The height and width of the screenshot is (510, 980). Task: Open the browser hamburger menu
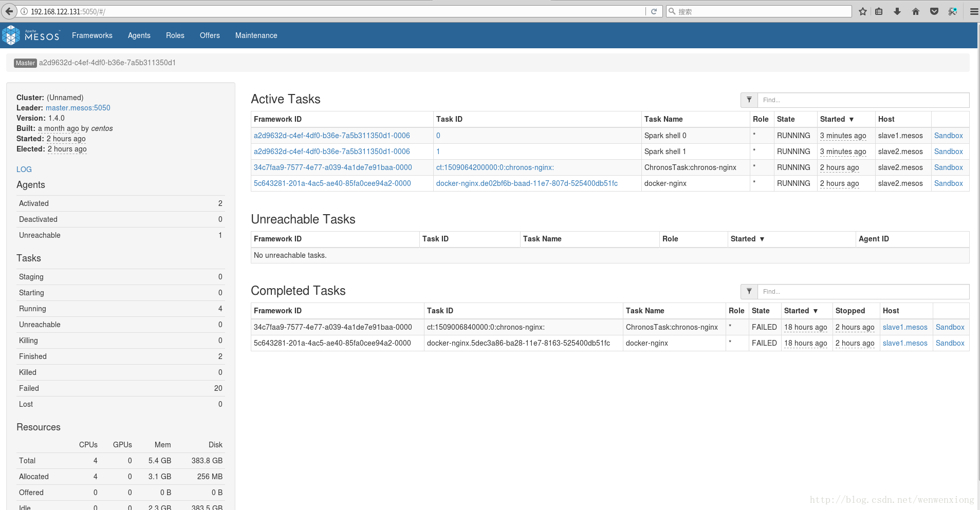click(973, 11)
